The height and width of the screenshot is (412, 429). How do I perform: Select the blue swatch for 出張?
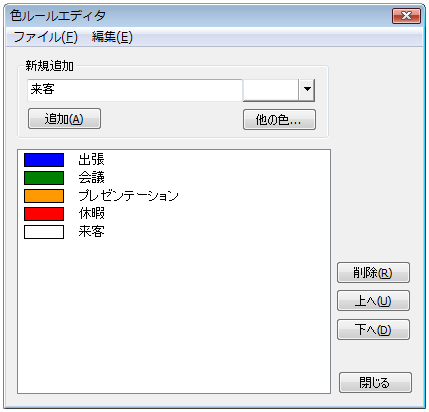tap(44, 160)
